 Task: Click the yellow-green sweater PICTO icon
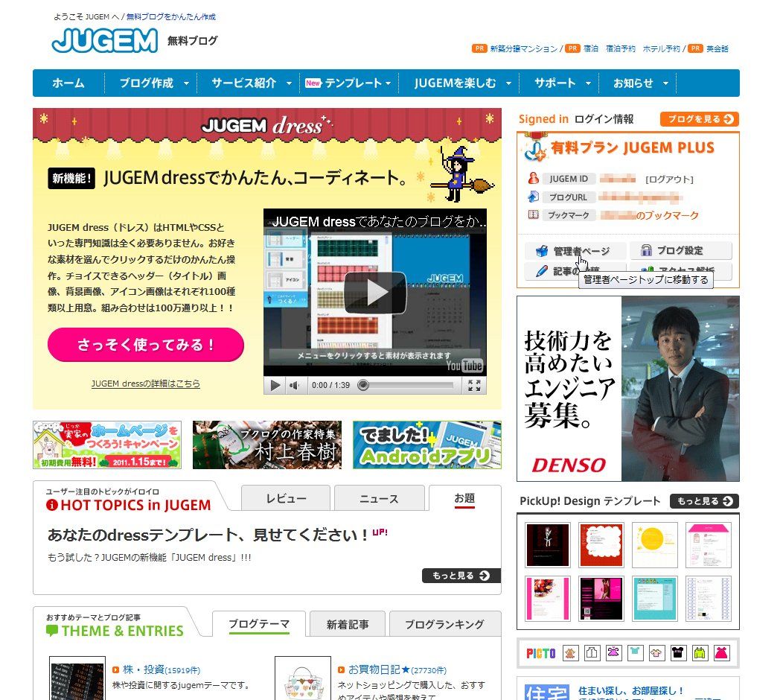tap(700, 652)
